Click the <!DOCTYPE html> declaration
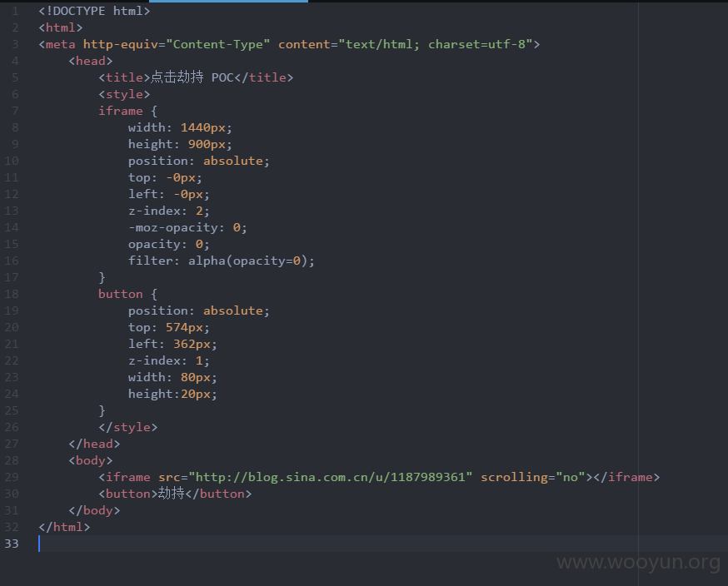728x586 pixels. click(94, 11)
